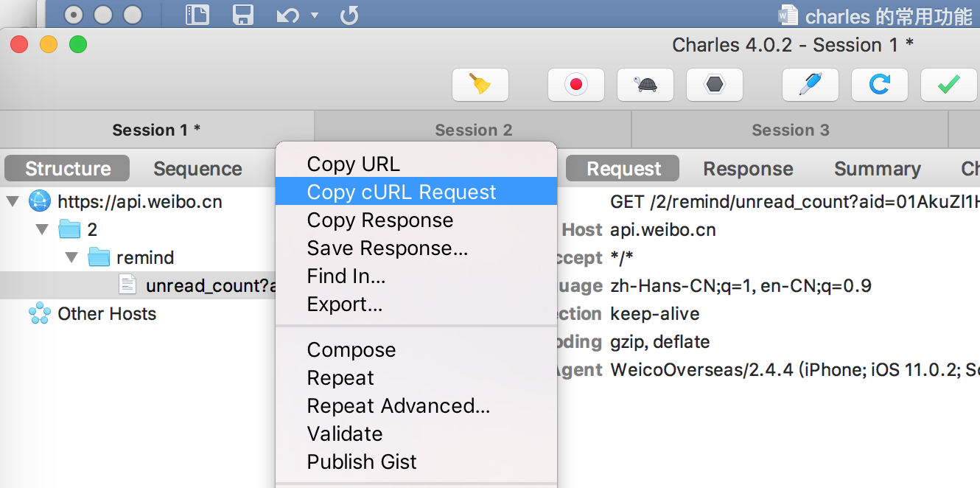Click the document icon beside unread_count

(x=127, y=285)
